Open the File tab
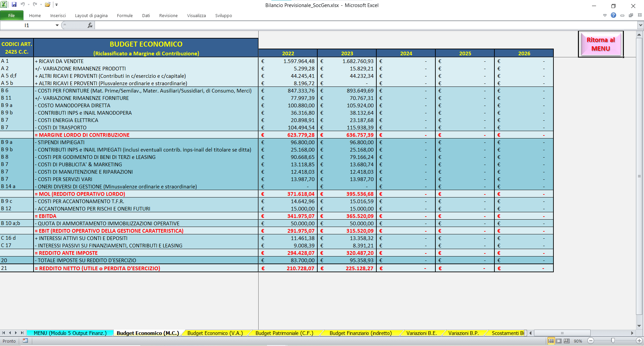This screenshot has width=644, height=346. [x=12, y=15]
